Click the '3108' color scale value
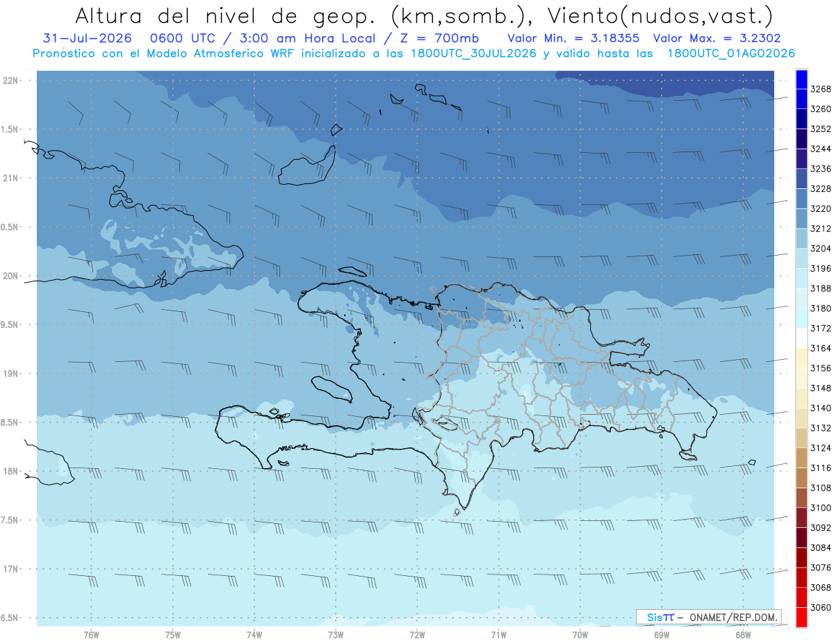The width and height of the screenshot is (834, 644). tap(821, 488)
